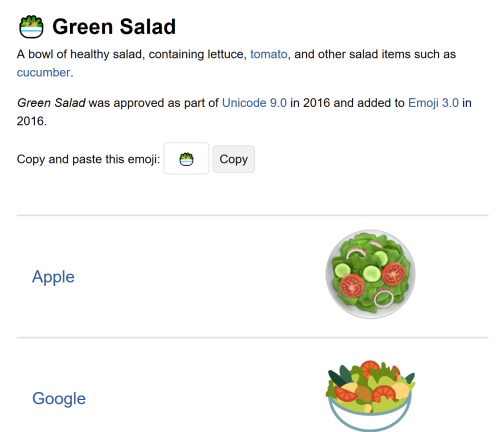Open the Unicode 9.0 link
Viewport: 500px width, 432px height.
[254, 103]
